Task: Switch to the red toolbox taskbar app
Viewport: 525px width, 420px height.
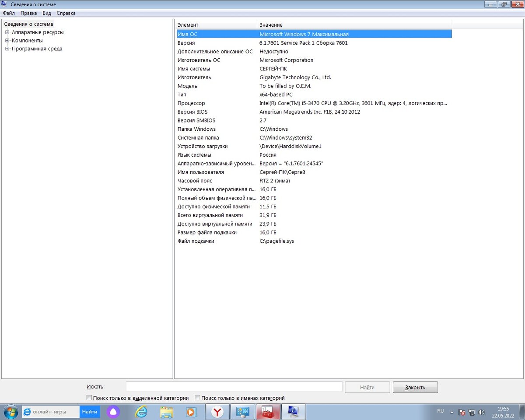Action: [268, 412]
